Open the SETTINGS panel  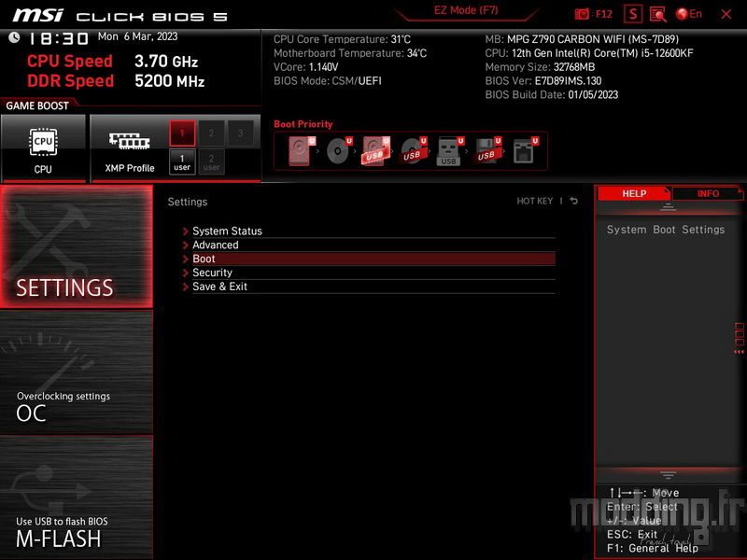77,246
